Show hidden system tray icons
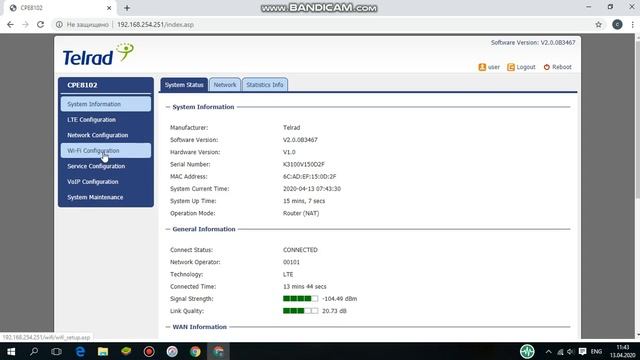Image resolution: width=640 pixels, height=360 pixels. point(548,352)
